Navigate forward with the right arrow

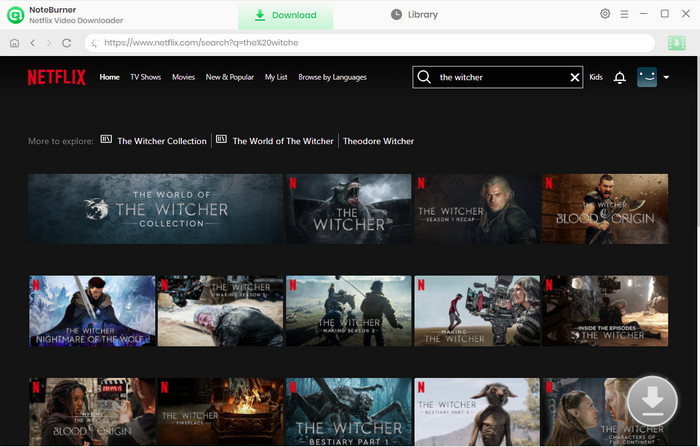click(49, 43)
